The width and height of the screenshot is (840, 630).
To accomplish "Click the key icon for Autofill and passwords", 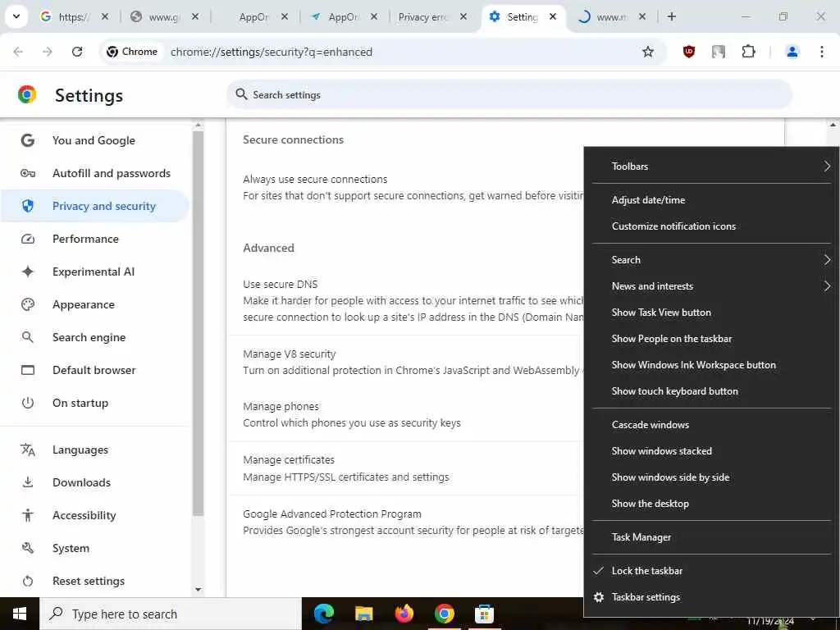I will pyautogui.click(x=28, y=173).
